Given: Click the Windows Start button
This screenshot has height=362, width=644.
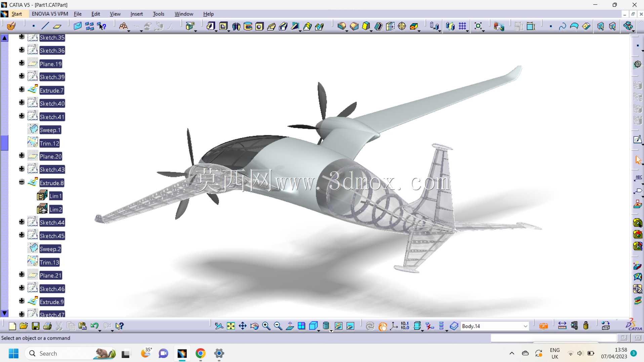Looking at the screenshot, I should pyautogui.click(x=13, y=353).
